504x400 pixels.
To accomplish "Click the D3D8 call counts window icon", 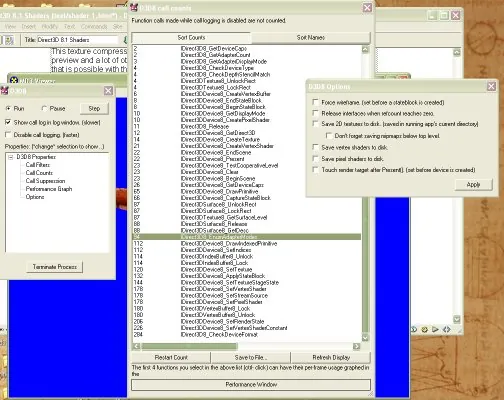I will 134,8.
